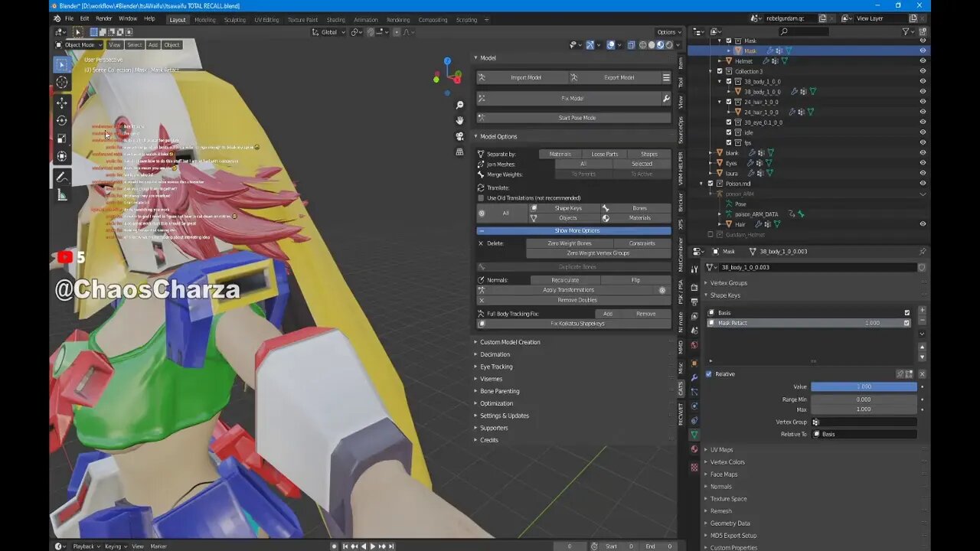Click the Import Model button
The width and height of the screenshot is (980, 551).
coord(522,77)
